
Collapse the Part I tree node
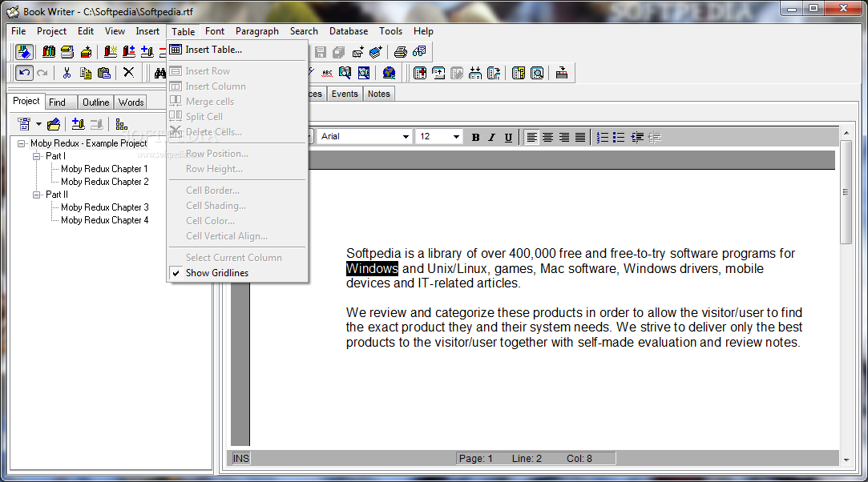click(x=37, y=156)
